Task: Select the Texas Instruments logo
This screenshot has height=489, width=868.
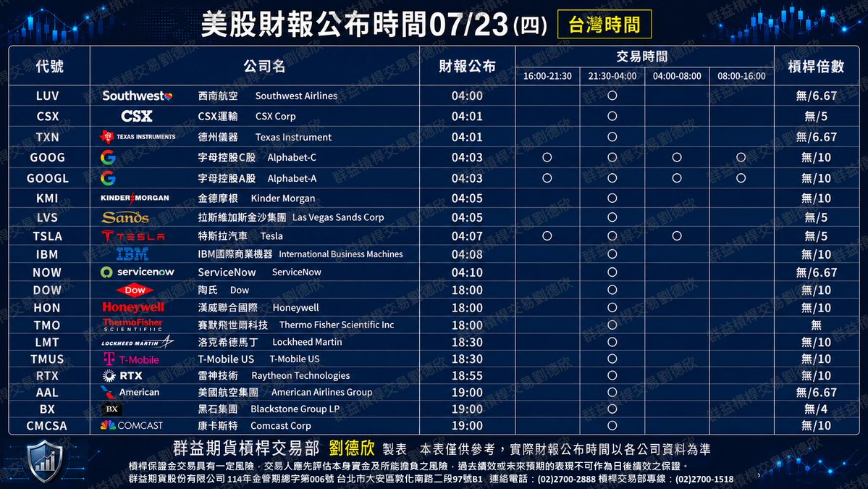Action: 138,137
